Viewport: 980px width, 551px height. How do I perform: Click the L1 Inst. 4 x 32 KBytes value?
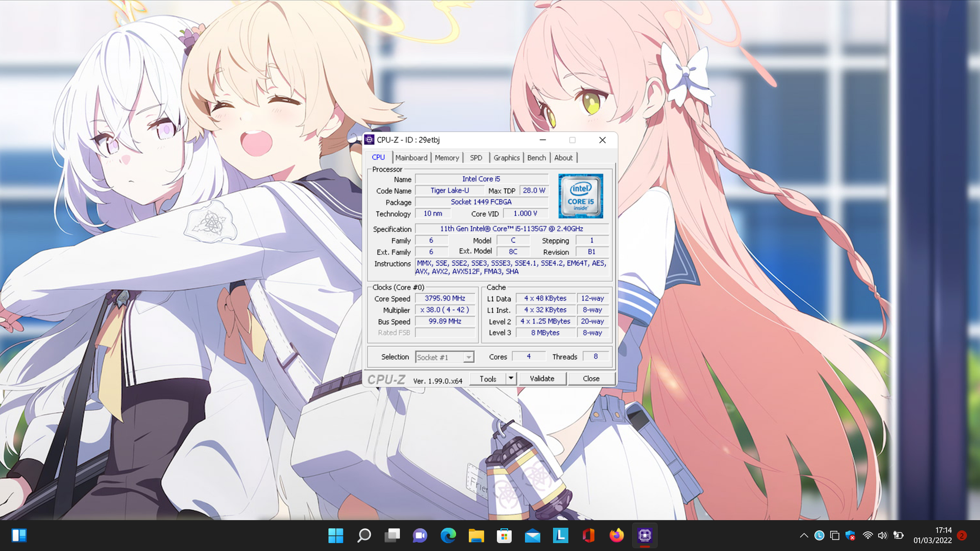tap(545, 310)
